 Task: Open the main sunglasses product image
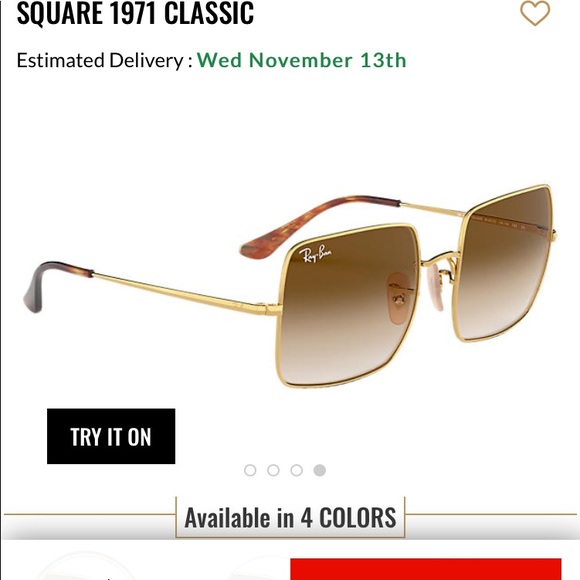[x=290, y=286]
